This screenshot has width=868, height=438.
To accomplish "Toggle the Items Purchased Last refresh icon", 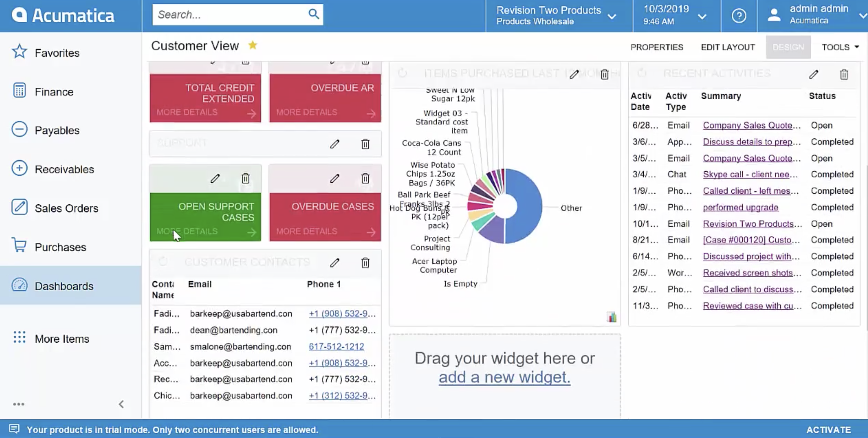I will [x=401, y=73].
